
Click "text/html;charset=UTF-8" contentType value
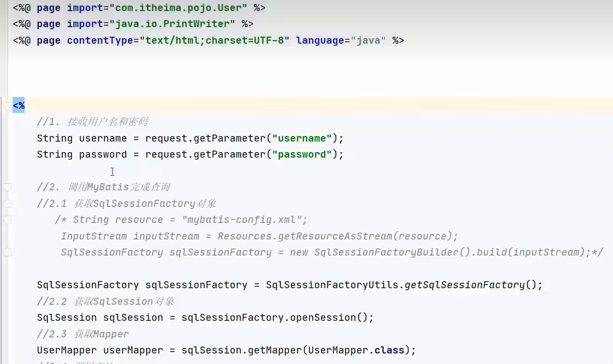(x=215, y=40)
